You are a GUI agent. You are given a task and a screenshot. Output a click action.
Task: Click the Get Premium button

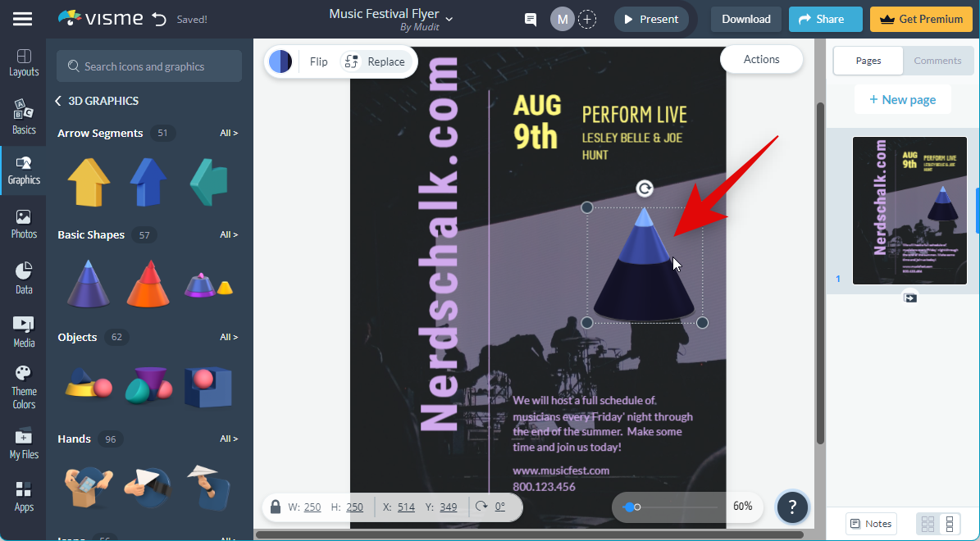coord(921,19)
